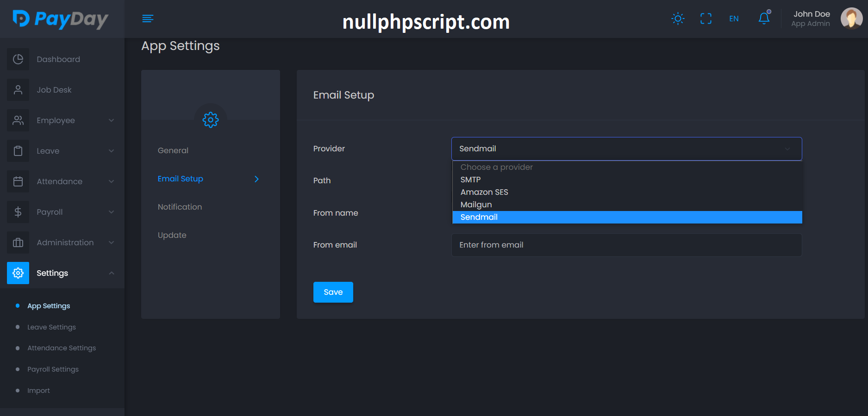Image resolution: width=868 pixels, height=416 pixels.
Task: Click the Attendance calendar icon
Action: click(x=18, y=181)
